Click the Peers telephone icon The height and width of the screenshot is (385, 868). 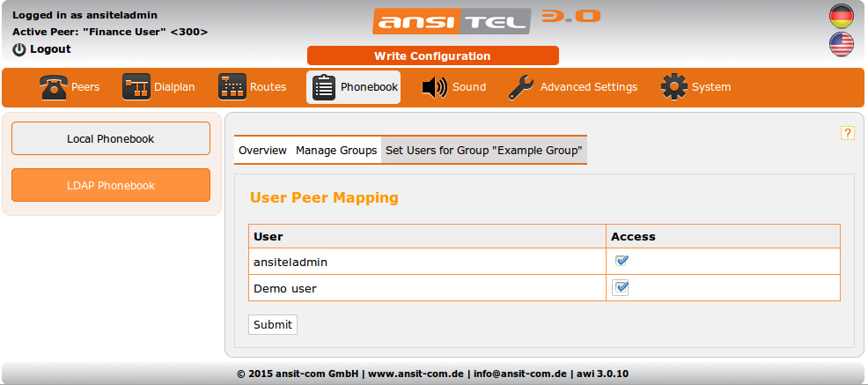tap(54, 87)
